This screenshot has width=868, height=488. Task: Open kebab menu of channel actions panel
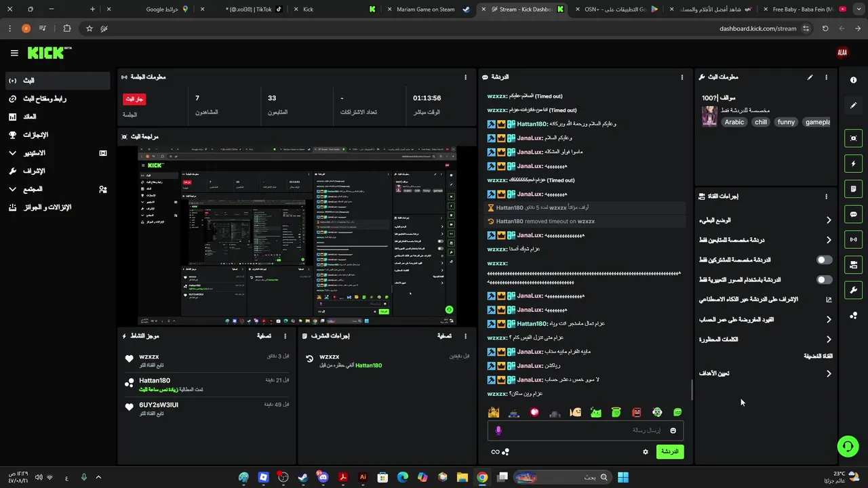(826, 197)
